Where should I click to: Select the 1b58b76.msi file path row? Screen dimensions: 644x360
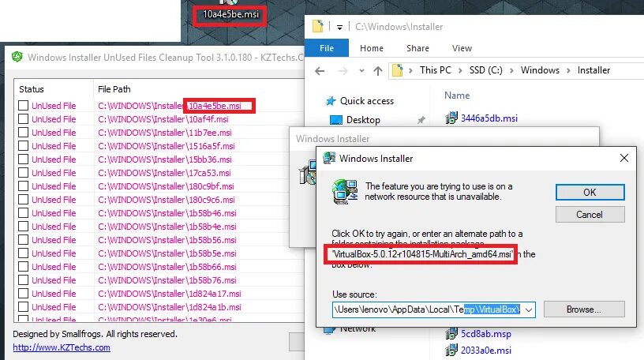point(167,280)
